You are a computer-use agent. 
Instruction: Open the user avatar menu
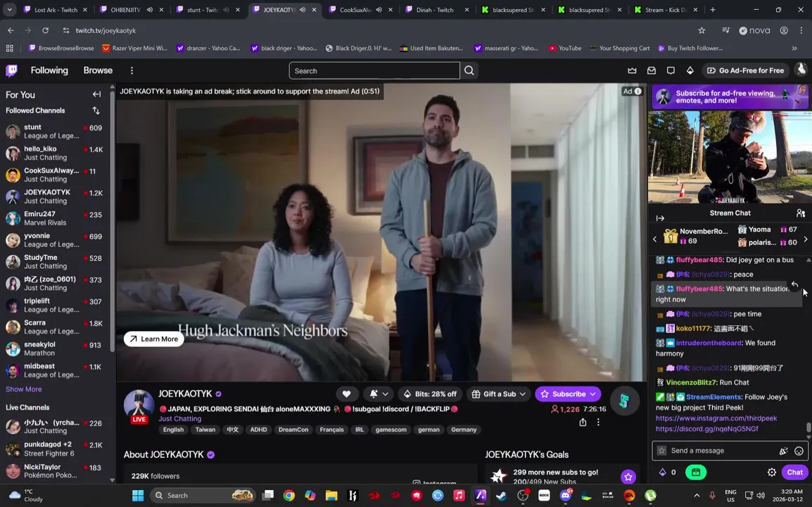point(801,70)
